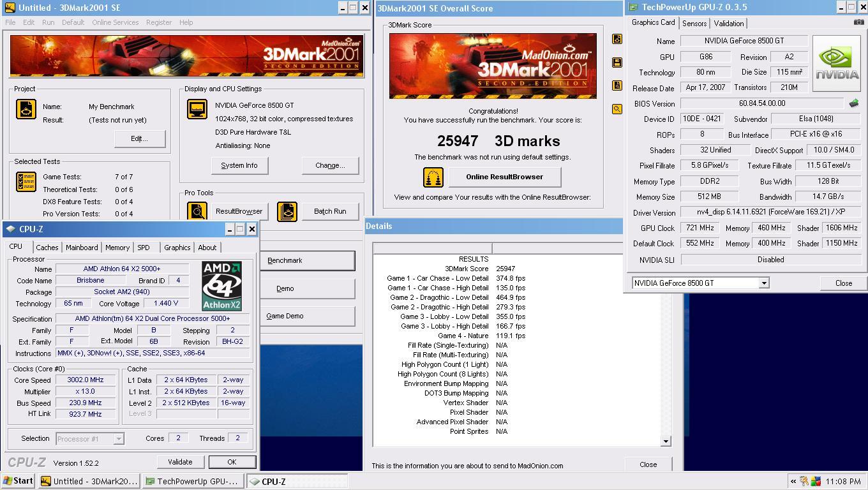Viewport: 868px width, 490px height.
Task: Switch to Graphics tab in CPU-Z
Action: click(x=177, y=248)
